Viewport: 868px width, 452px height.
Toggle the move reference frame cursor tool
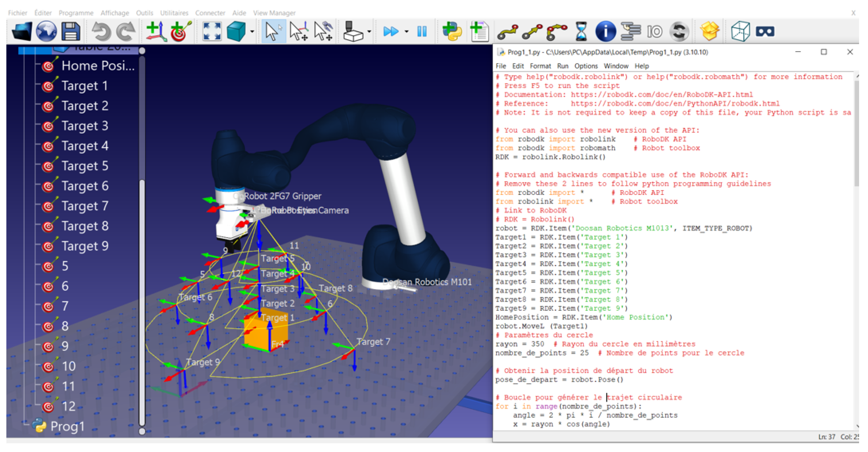[x=298, y=32]
